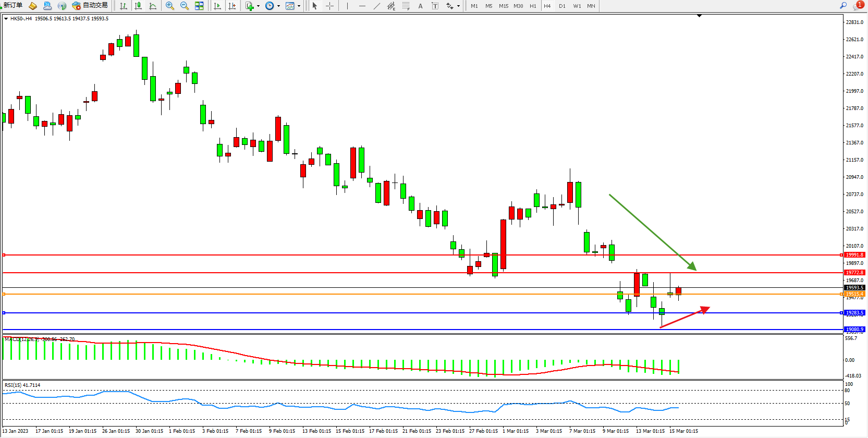
Task: Click the New Order (新订单) button
Action: [13, 5]
